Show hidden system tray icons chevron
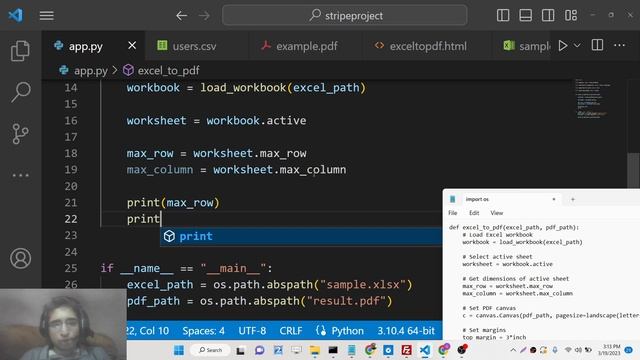Image resolution: width=640 pixels, height=360 pixels. coord(513,350)
